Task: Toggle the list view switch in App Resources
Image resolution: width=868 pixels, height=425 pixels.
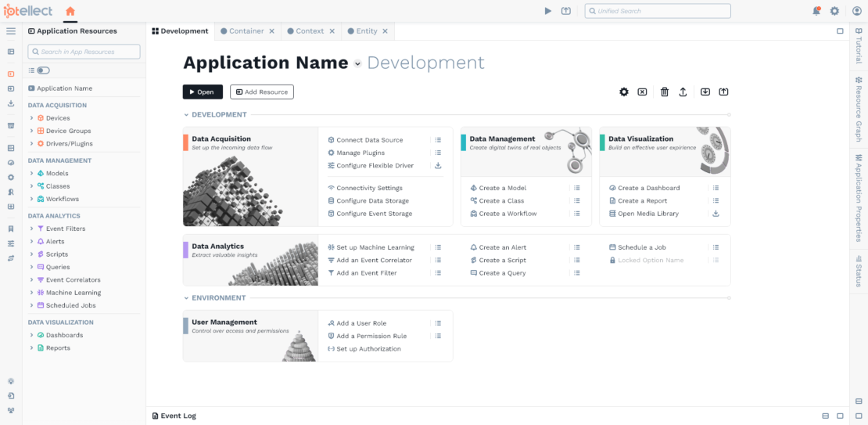Action: (43, 70)
